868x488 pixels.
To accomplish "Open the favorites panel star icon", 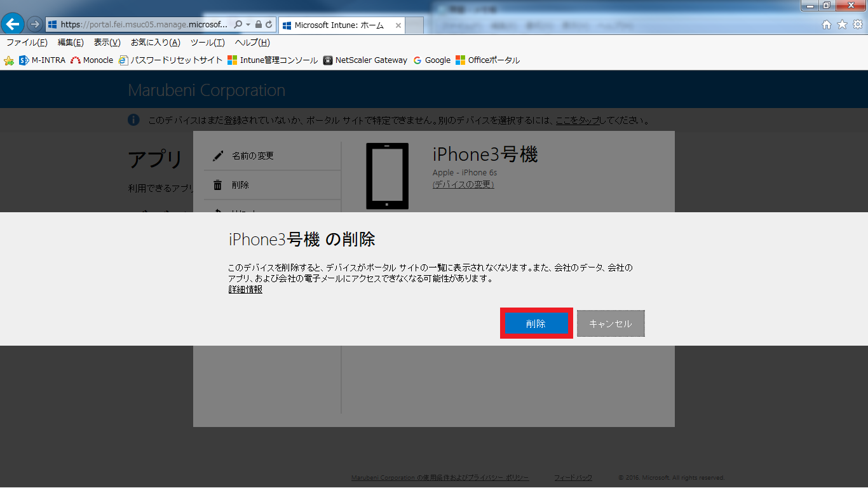I will 843,25.
